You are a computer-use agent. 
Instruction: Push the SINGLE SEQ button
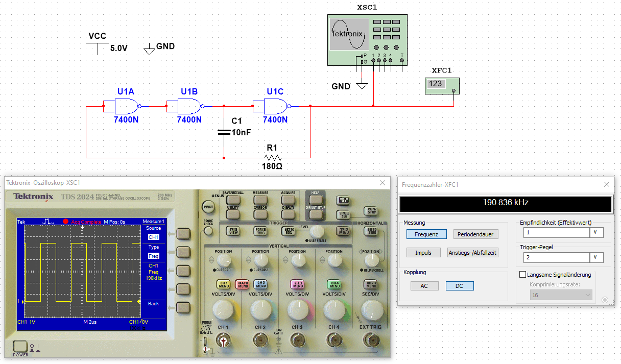click(343, 214)
